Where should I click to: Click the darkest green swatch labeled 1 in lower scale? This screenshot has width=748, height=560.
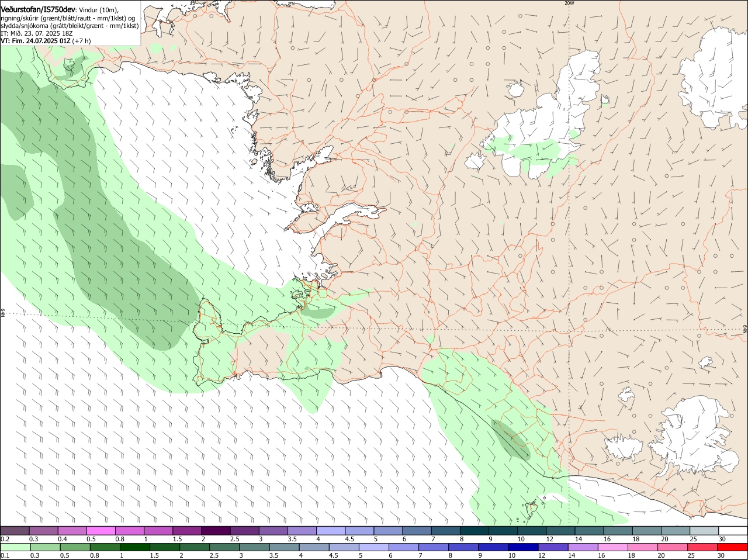pos(134,548)
